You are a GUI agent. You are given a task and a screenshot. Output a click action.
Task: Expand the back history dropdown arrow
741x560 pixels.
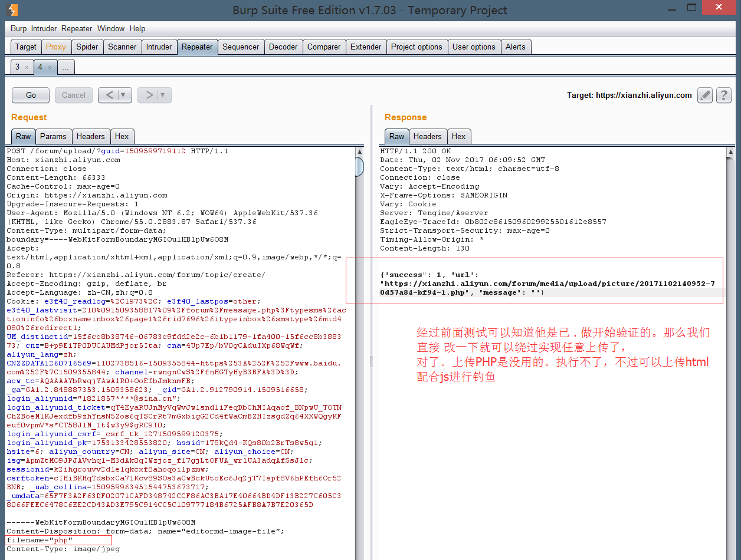point(124,95)
